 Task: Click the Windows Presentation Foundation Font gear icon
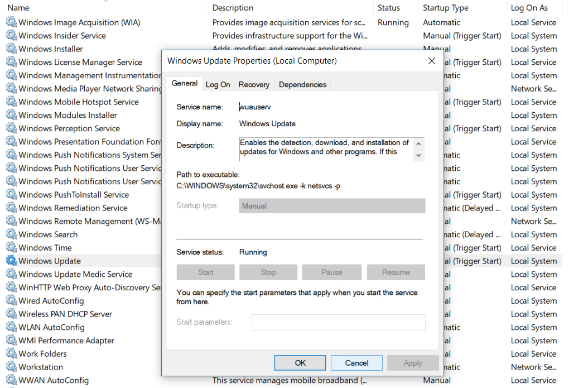12,141
